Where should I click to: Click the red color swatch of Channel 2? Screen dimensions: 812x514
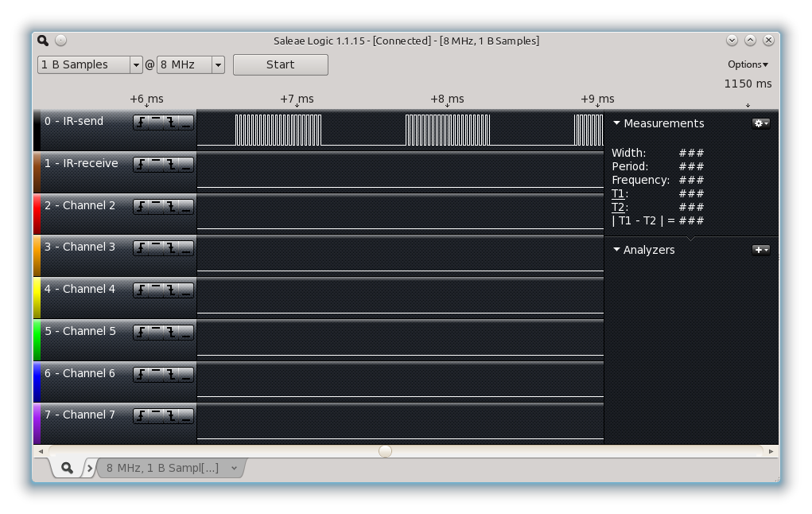(x=37, y=214)
